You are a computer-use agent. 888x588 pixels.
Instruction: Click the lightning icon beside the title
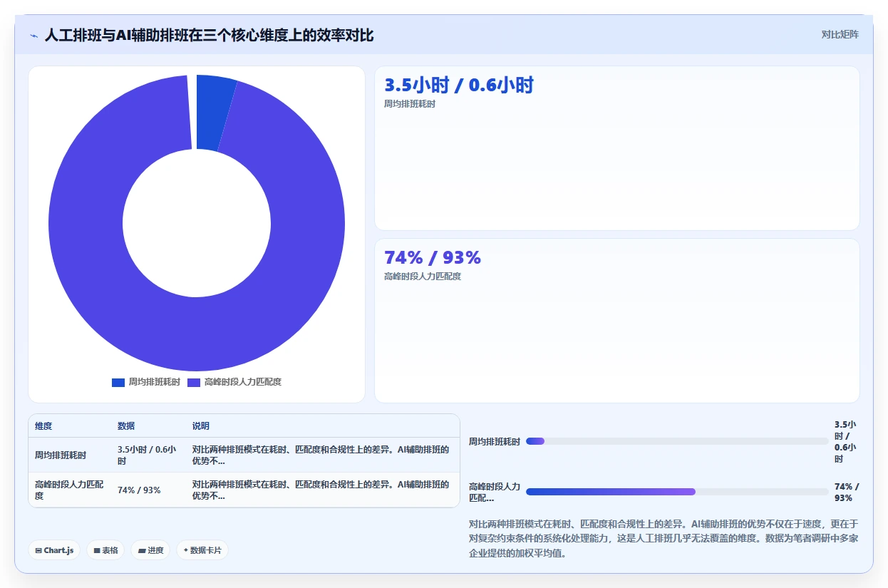coord(33,36)
